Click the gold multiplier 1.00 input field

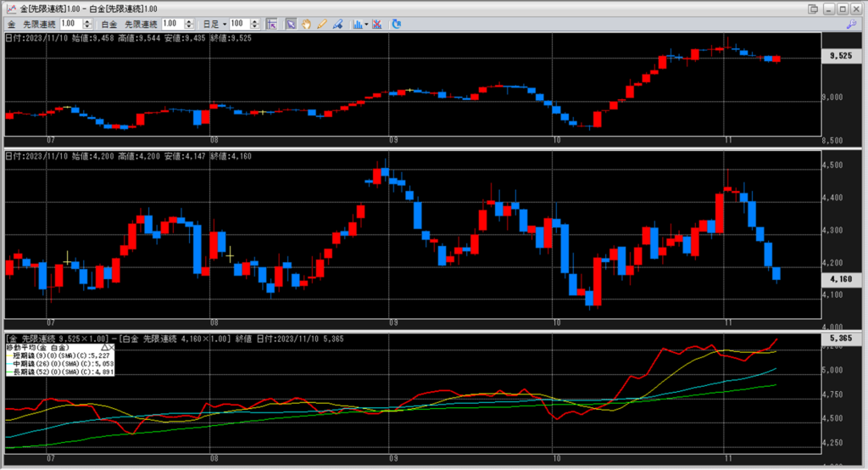point(71,24)
